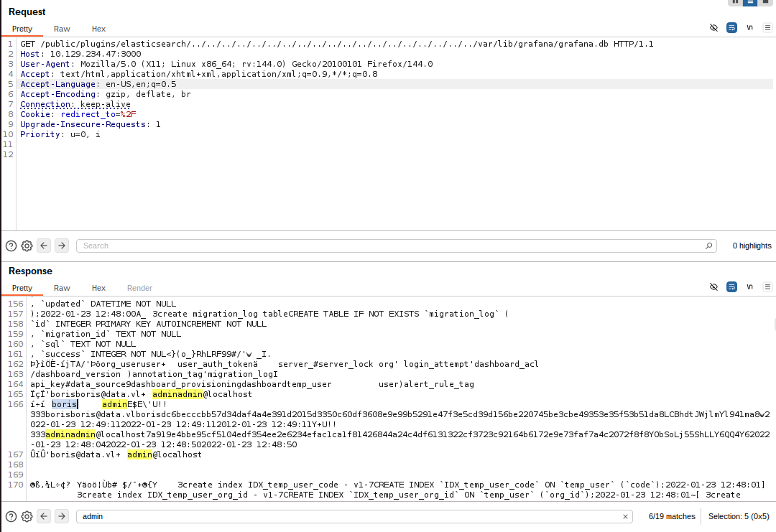Open search settings gear in Request search bar

pyautogui.click(x=27, y=246)
